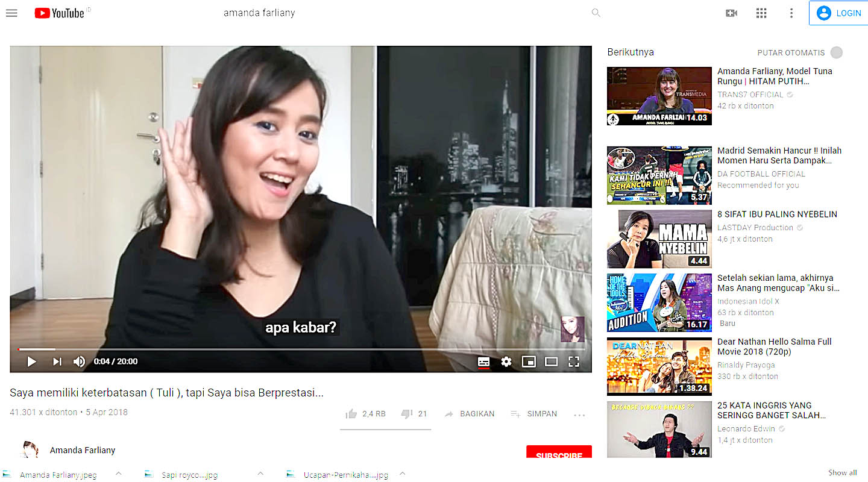Open more actions ellipsis below video
This screenshot has width=868, height=482.
[579, 415]
